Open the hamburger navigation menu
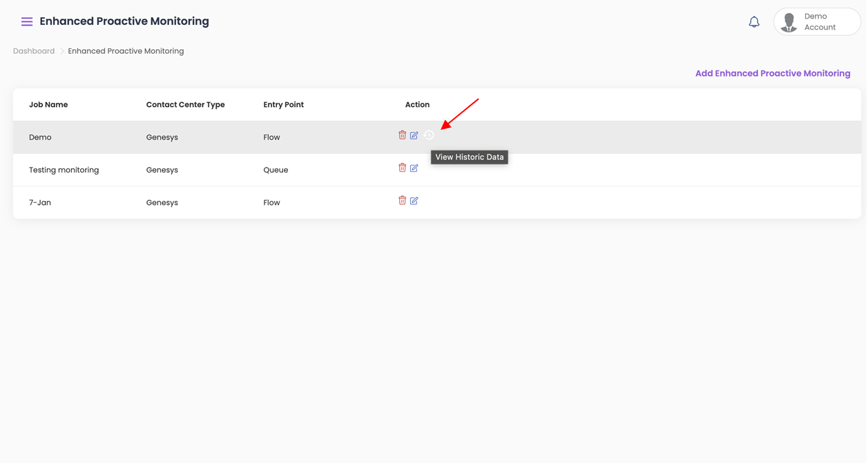This screenshot has height=465, width=868. click(x=27, y=22)
